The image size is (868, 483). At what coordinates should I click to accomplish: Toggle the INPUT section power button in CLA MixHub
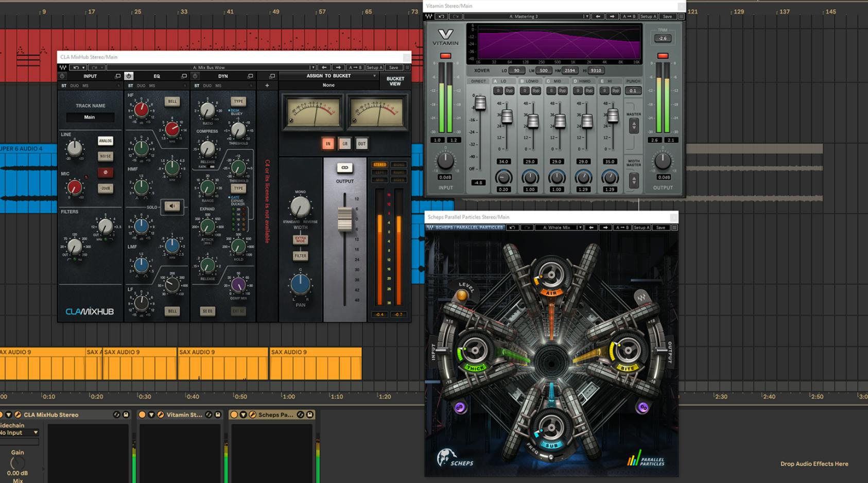(62, 76)
